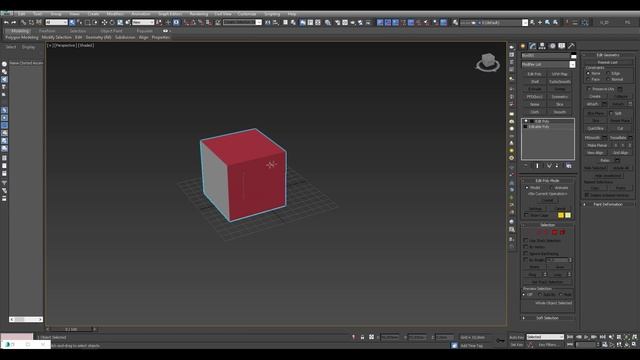Toggle Use Stack Selection checkbox
Image resolution: width=640 pixels, height=360 pixels.
(526, 240)
